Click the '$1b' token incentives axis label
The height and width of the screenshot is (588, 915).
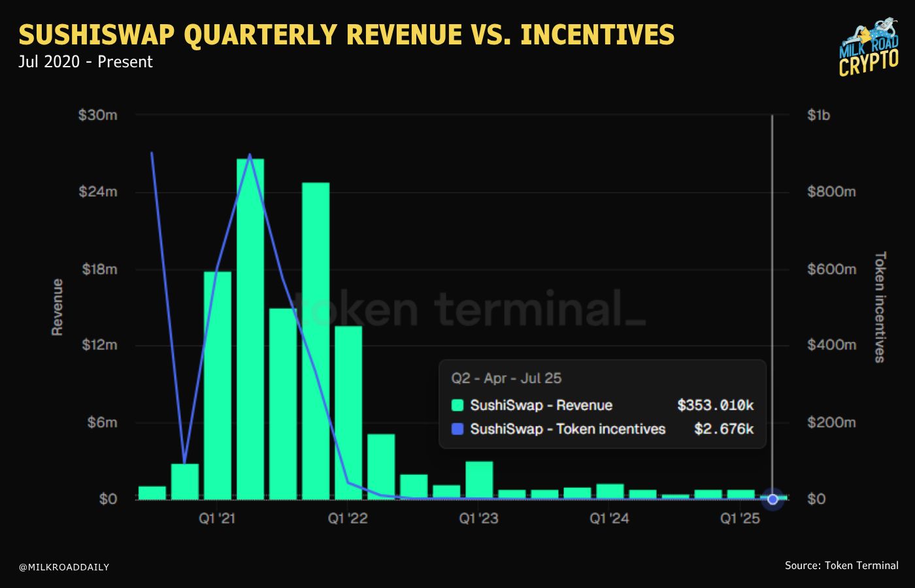818,115
